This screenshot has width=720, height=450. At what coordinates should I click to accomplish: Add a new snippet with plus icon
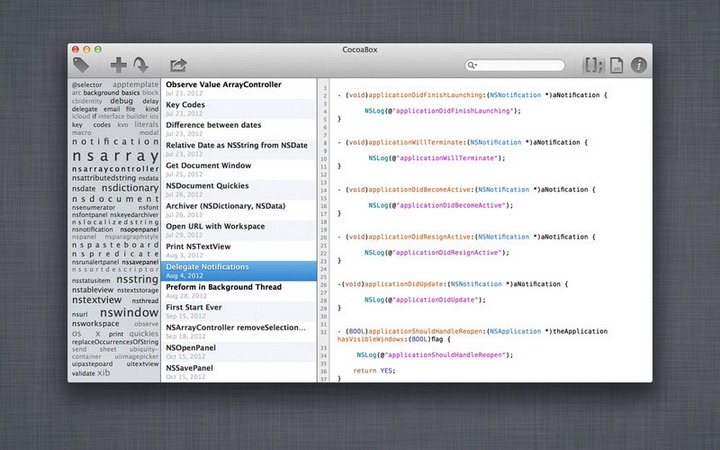pos(118,65)
